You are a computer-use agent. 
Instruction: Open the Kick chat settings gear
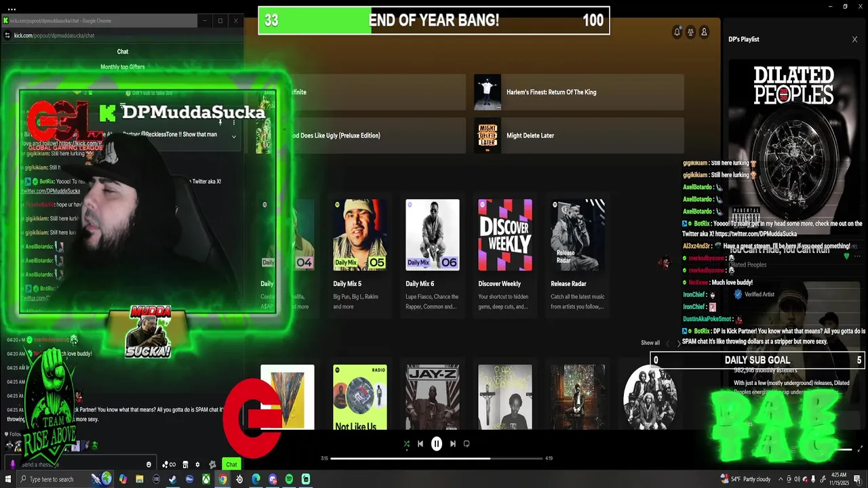pos(197,464)
